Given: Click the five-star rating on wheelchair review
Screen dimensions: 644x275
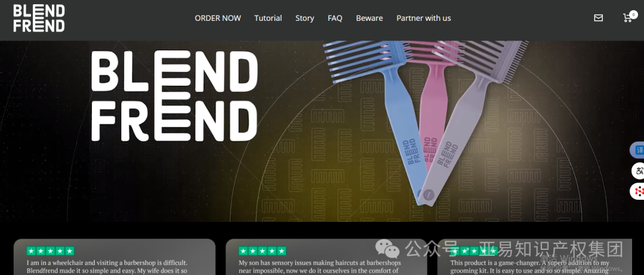Looking at the screenshot, I should tap(50, 251).
